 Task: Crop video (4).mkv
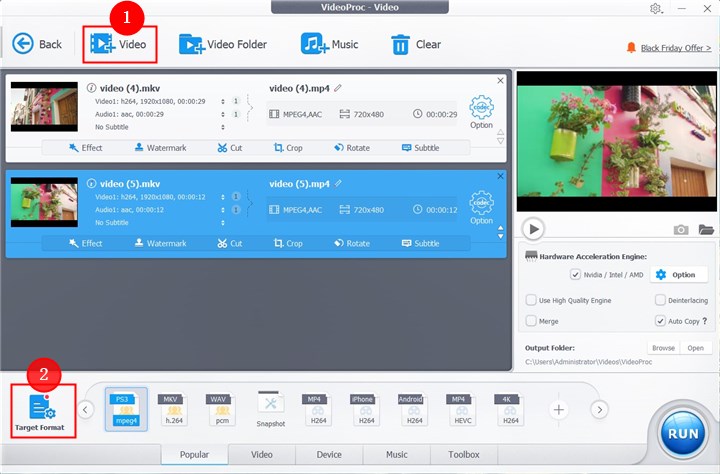288,148
